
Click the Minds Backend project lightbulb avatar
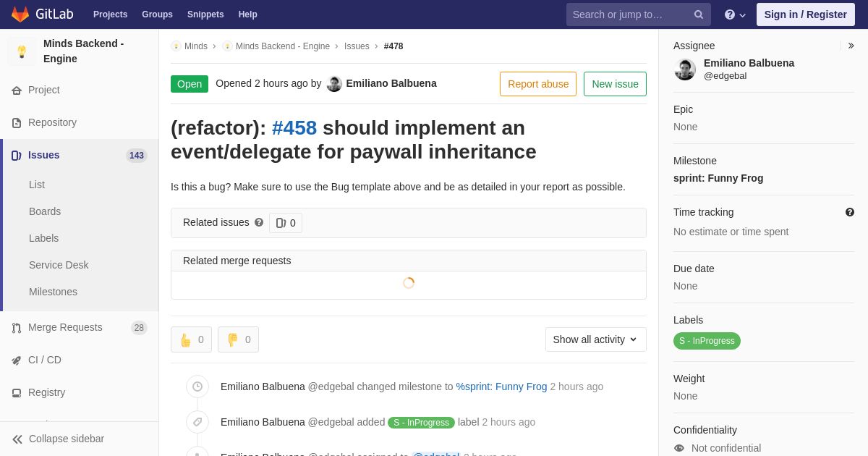[x=22, y=51]
